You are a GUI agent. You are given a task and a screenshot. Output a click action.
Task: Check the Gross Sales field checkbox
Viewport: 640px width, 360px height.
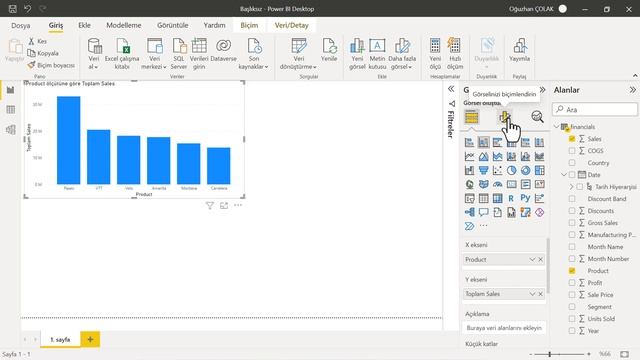click(x=572, y=223)
